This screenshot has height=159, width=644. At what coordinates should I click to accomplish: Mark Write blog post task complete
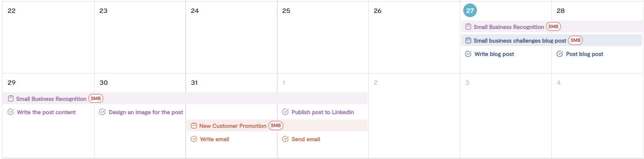(468, 54)
